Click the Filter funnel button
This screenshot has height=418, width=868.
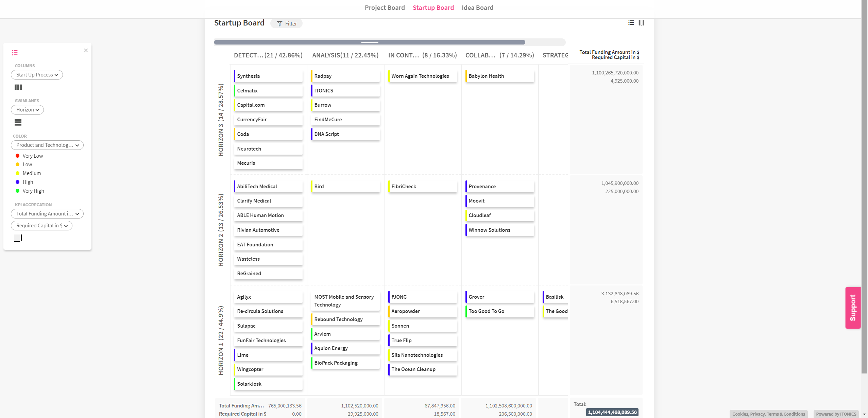pyautogui.click(x=287, y=23)
